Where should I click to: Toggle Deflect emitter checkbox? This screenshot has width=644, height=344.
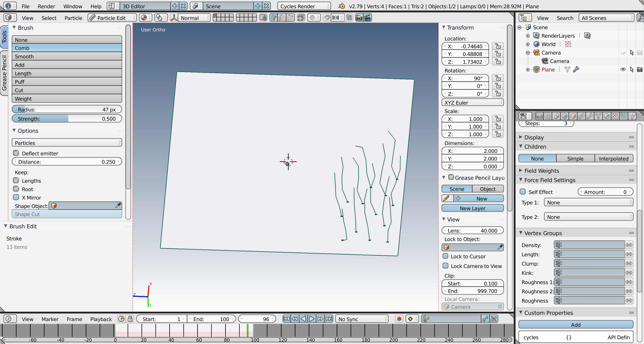pos(16,153)
